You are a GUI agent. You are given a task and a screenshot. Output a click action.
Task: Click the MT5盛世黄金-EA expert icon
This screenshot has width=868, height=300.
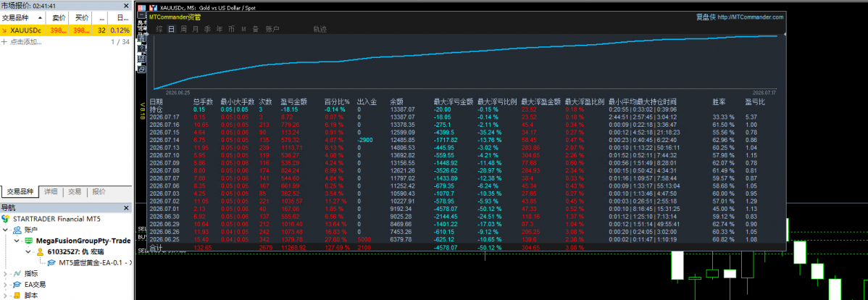[51, 262]
